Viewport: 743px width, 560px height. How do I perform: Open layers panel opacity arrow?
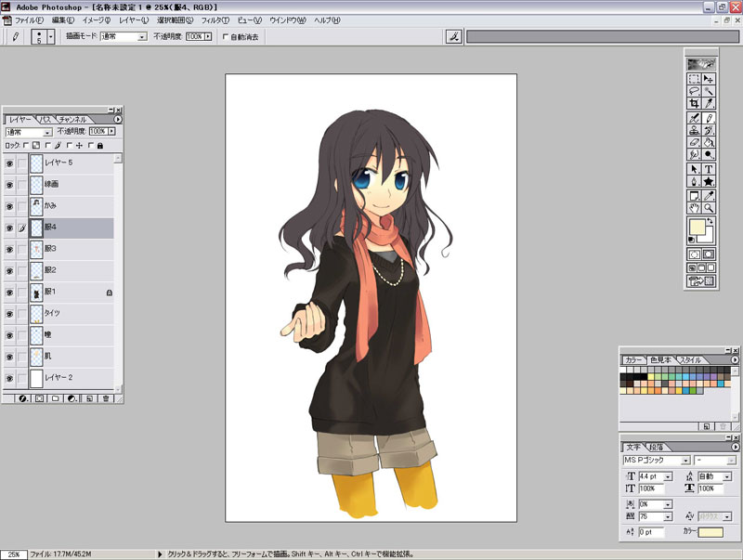pos(111,131)
